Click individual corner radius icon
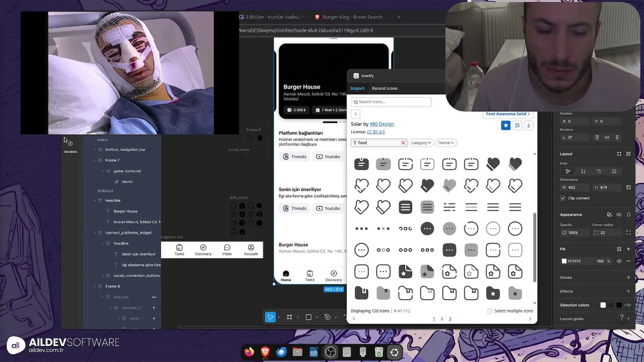Screen dimensions: 644x362 (x=628, y=233)
